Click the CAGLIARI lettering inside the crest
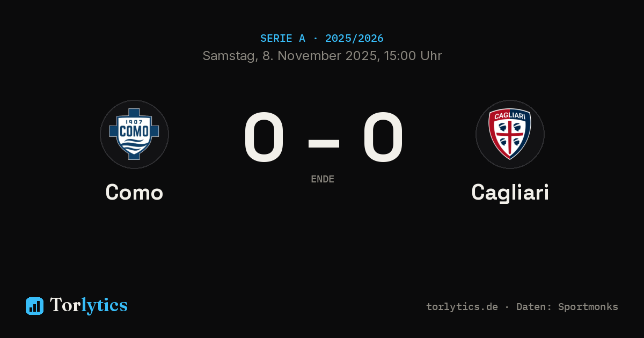 510,115
